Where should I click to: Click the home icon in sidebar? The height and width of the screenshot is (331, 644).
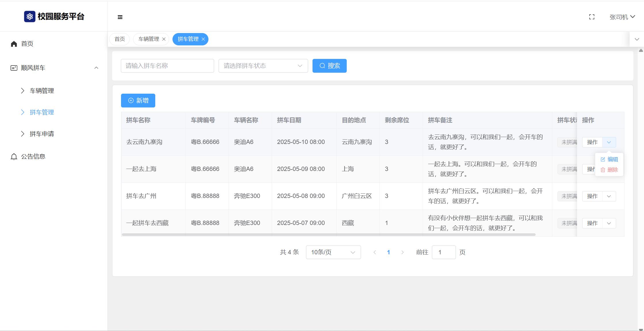(x=14, y=44)
